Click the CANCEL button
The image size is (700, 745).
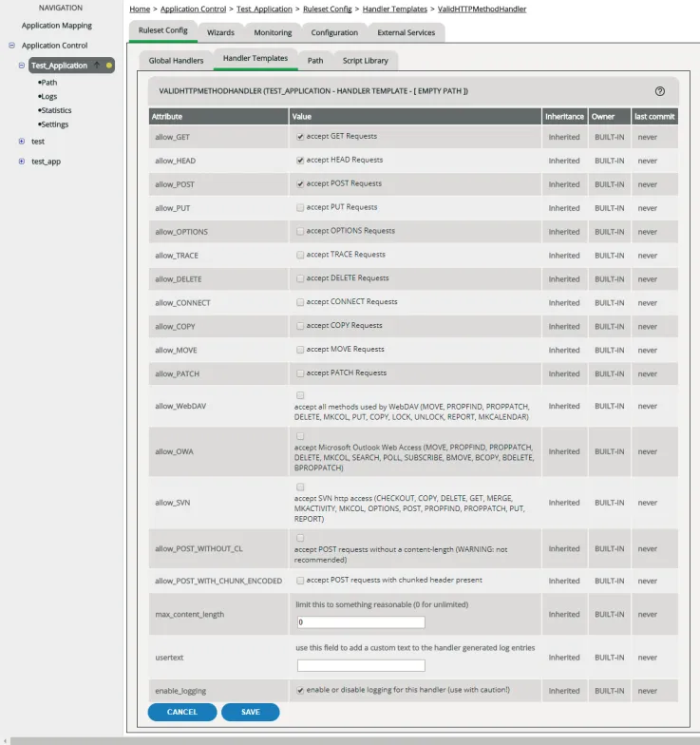coord(182,712)
